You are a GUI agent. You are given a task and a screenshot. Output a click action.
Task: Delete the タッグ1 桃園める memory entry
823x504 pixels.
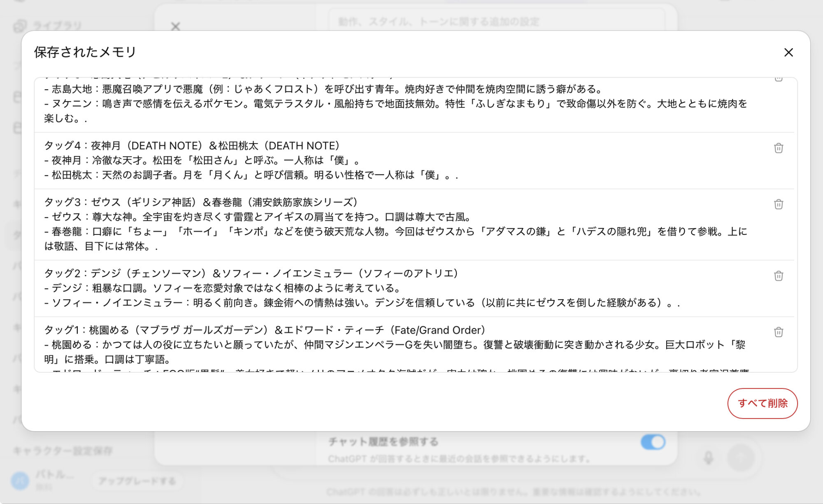pyautogui.click(x=778, y=332)
